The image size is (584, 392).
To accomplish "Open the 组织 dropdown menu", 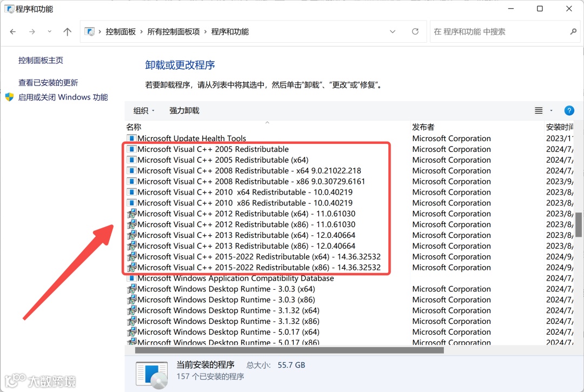I will pyautogui.click(x=144, y=110).
